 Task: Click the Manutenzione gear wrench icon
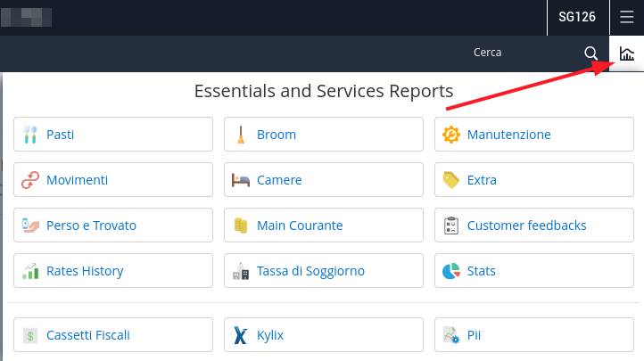point(451,135)
